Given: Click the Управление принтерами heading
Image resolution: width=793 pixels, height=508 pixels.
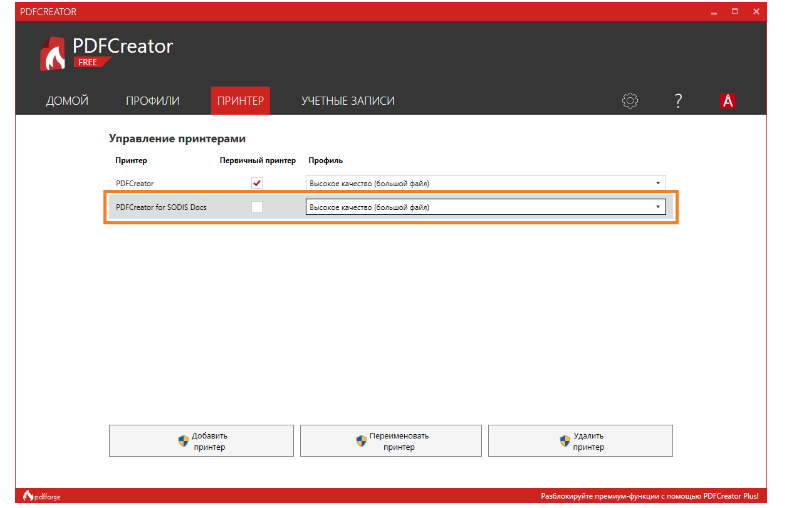Looking at the screenshot, I should coord(177,139).
